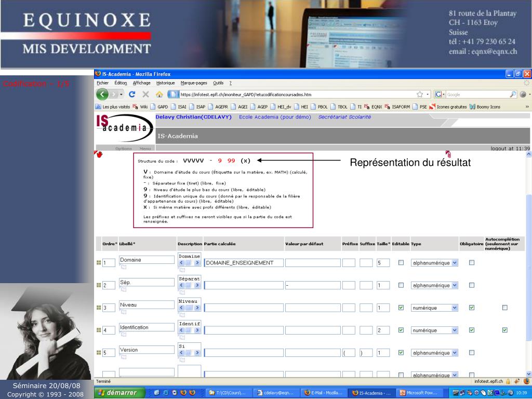Click the Identif description right arrow
Screen dimensions: 532x399
point(197,330)
